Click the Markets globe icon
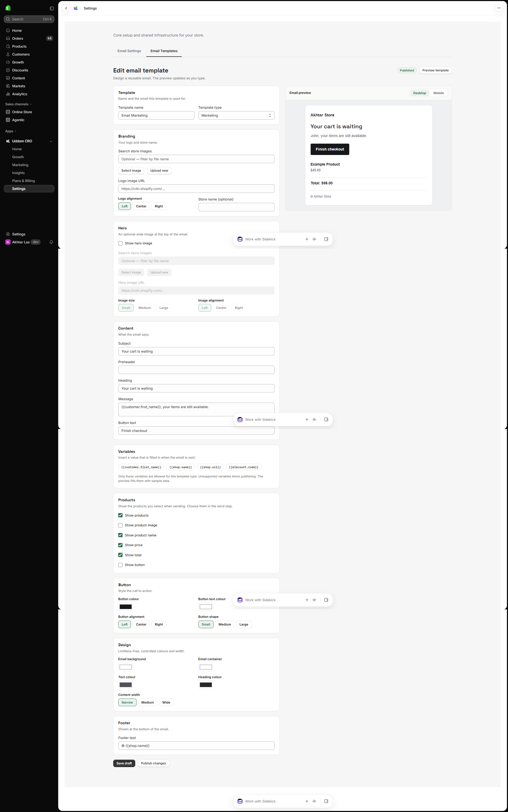 click(x=8, y=86)
